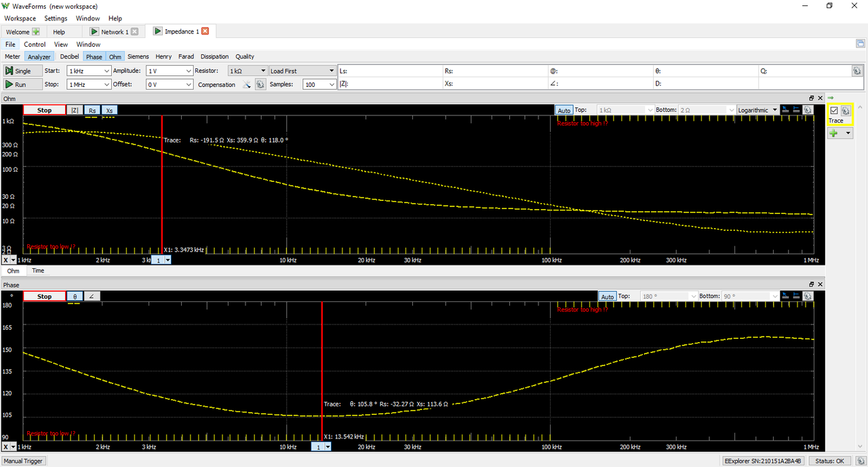Click green plus to add a trace

point(833,134)
